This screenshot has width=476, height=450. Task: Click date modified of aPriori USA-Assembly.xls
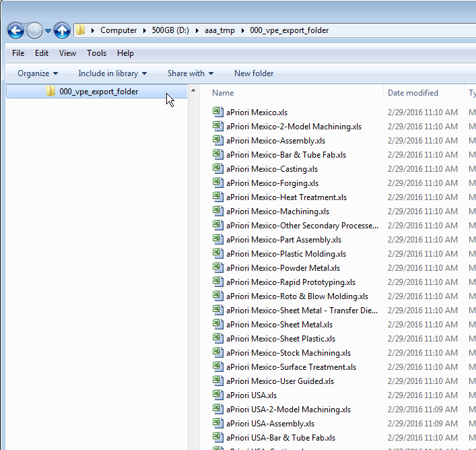tap(423, 424)
